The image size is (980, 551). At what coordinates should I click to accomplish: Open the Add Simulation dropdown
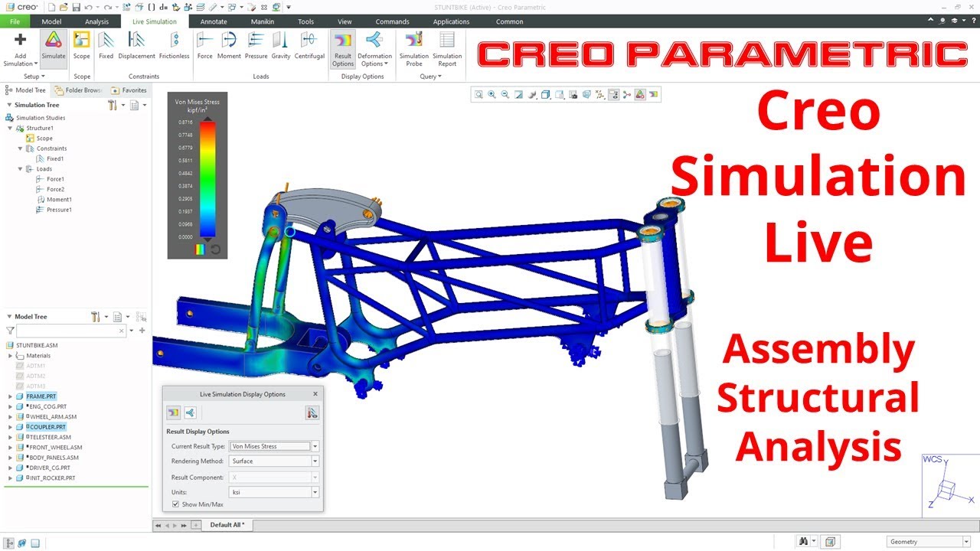point(20,60)
